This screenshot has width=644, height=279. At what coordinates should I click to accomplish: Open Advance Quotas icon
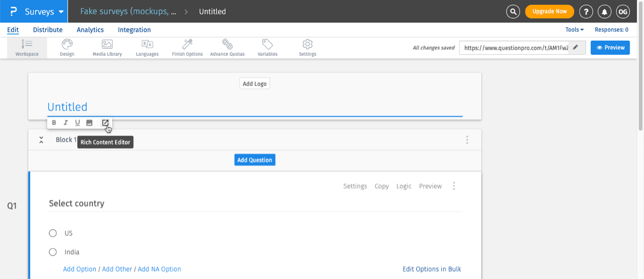coord(227,45)
